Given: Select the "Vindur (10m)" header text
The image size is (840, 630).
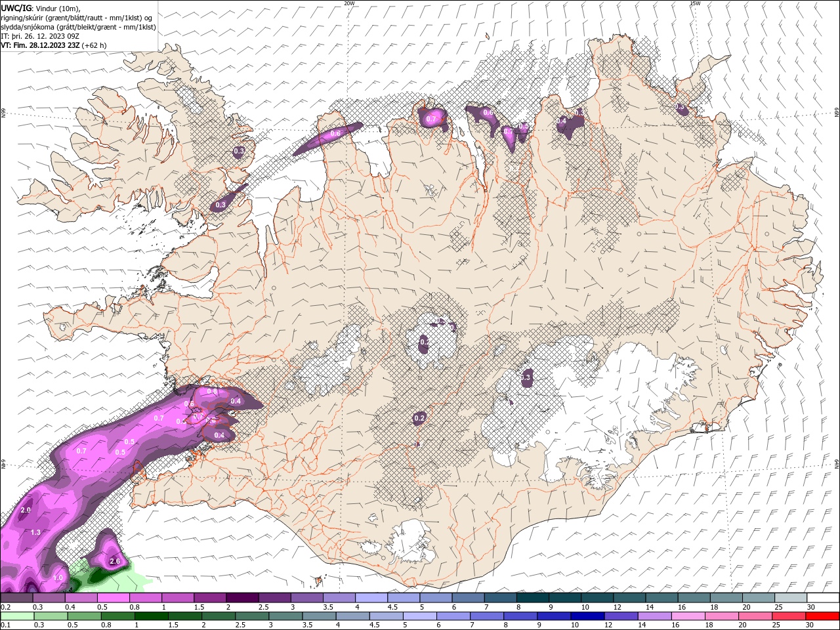Looking at the screenshot, I should click(58, 8).
